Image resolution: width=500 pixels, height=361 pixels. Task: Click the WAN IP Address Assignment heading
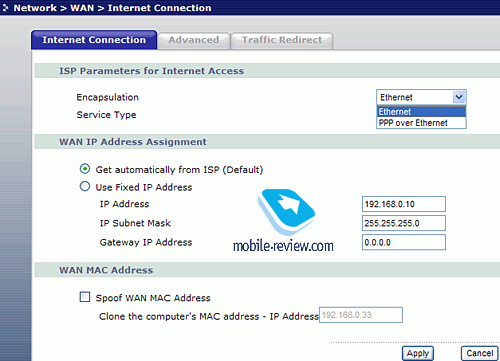coord(133,142)
